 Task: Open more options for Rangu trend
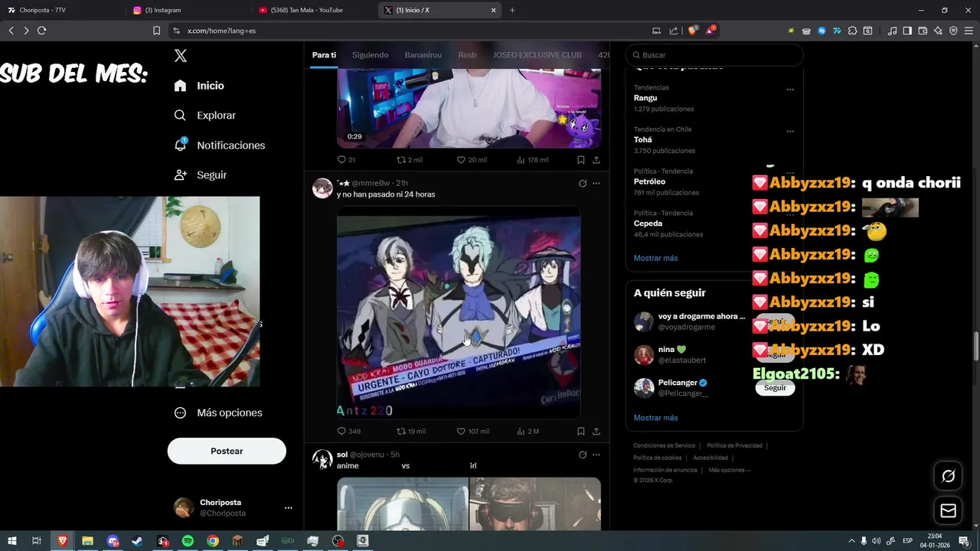[x=790, y=90]
